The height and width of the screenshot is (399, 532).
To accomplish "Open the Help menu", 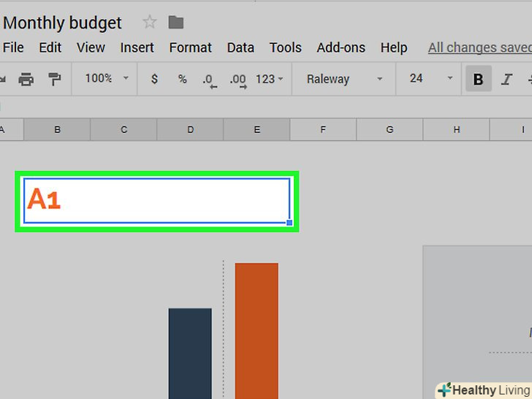I will (x=394, y=47).
